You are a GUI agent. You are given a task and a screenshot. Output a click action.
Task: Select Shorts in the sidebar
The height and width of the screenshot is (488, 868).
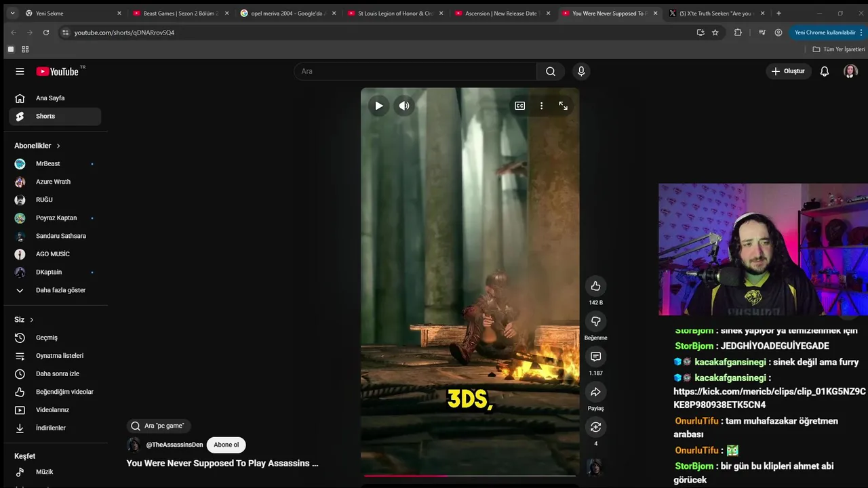click(55, 117)
